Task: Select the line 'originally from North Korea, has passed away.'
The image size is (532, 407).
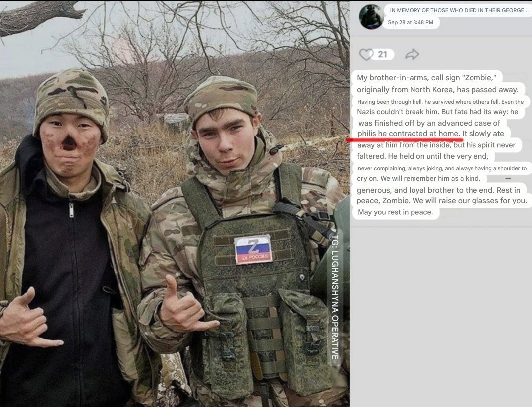Action: click(x=438, y=90)
